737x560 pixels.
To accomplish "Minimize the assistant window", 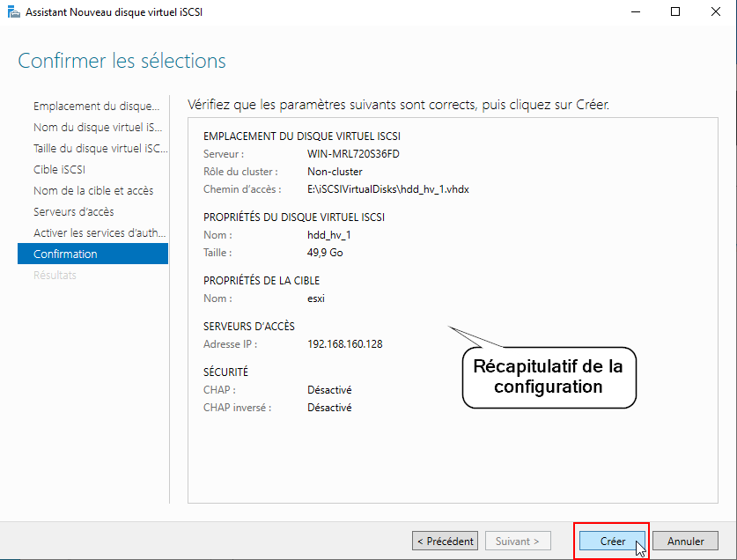I will [x=636, y=11].
